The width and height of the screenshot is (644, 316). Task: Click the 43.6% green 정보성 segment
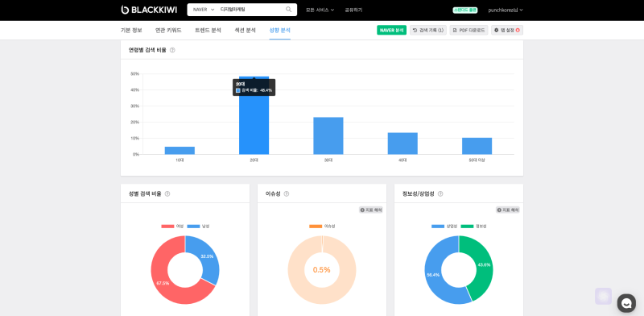485,264
